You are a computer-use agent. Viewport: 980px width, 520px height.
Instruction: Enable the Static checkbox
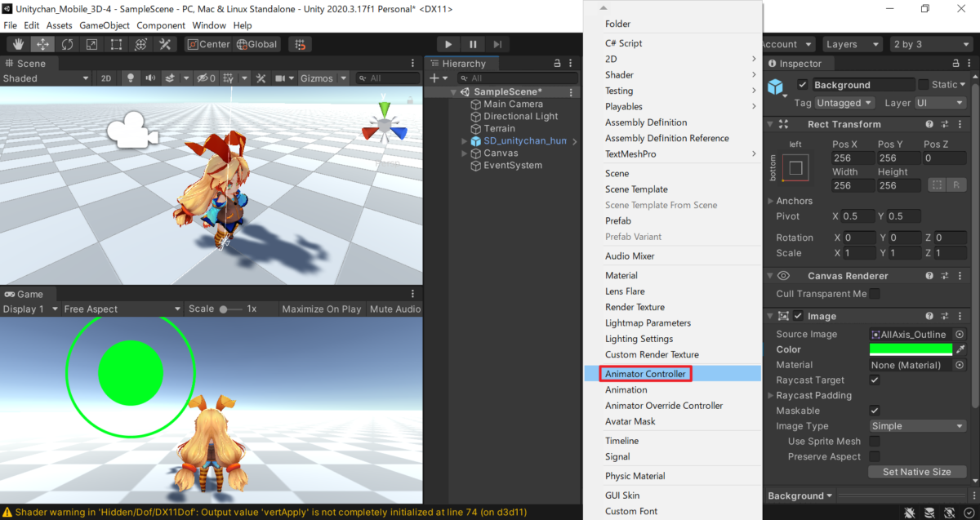click(924, 85)
